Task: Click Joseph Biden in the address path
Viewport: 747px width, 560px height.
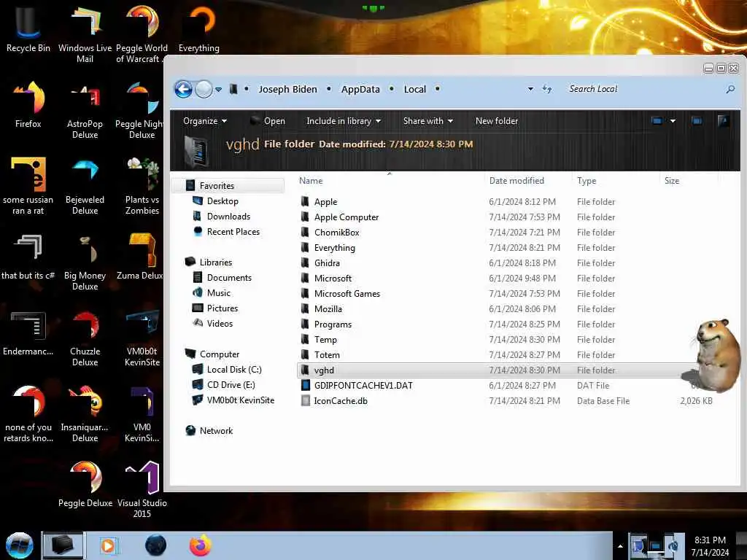Action: tap(287, 89)
